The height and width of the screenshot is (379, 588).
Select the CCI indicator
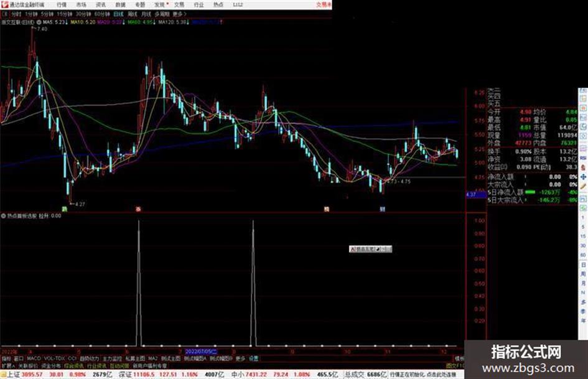[72, 358]
